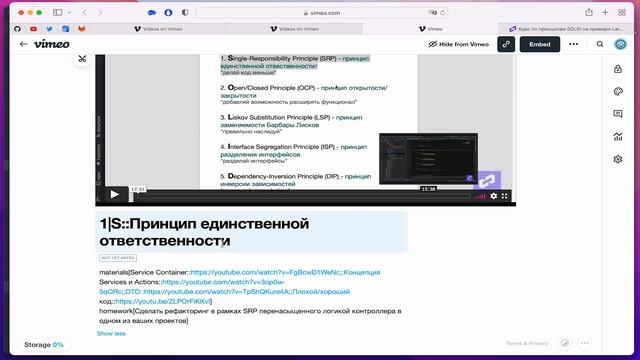Click the Embed button
The image size is (640, 360).
(540, 44)
